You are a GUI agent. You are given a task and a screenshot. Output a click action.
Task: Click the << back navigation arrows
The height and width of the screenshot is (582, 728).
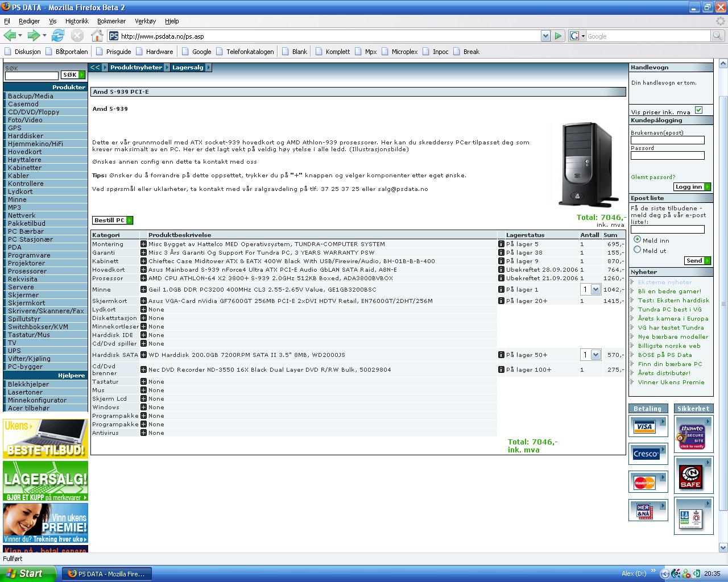[x=95, y=67]
